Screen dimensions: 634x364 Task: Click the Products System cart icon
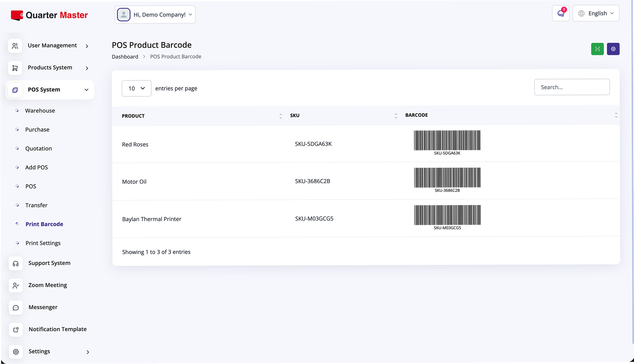tap(15, 68)
